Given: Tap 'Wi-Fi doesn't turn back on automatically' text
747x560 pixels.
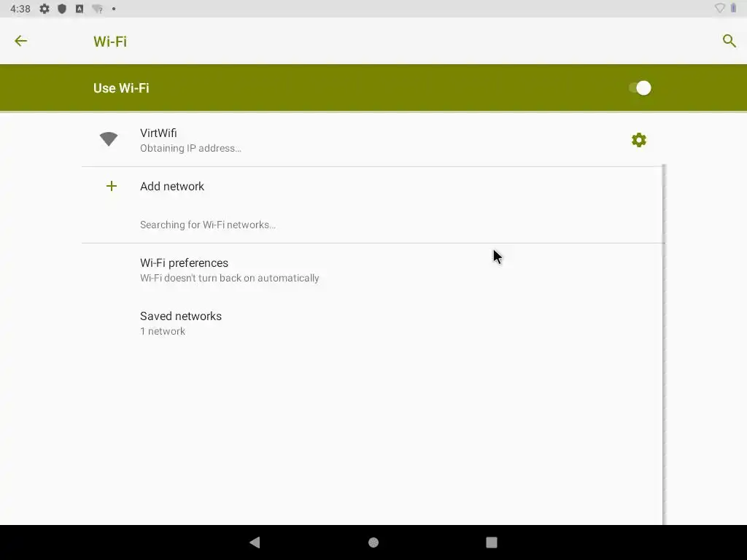Looking at the screenshot, I should [230, 278].
